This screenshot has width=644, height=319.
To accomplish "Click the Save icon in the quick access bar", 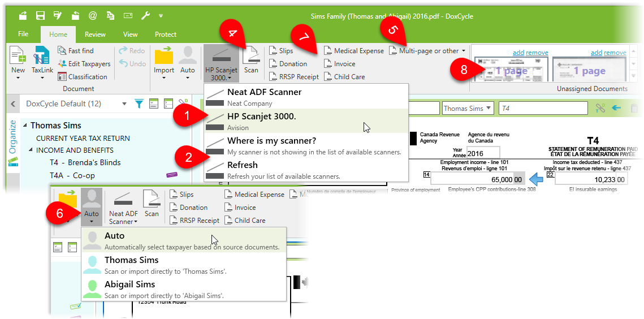I will pyautogui.click(x=40, y=16).
